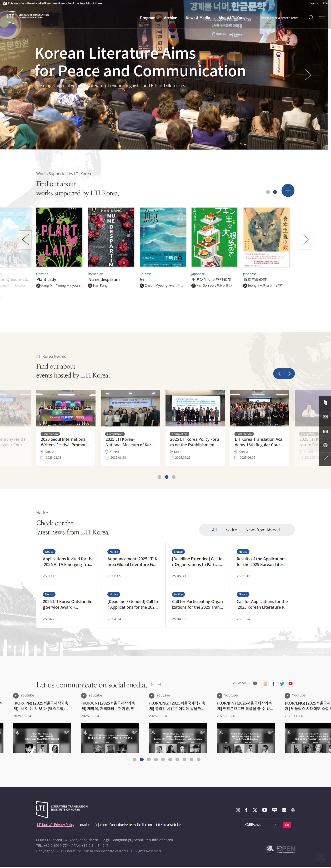
Task: Click the footer blog icon
Action: (274, 810)
